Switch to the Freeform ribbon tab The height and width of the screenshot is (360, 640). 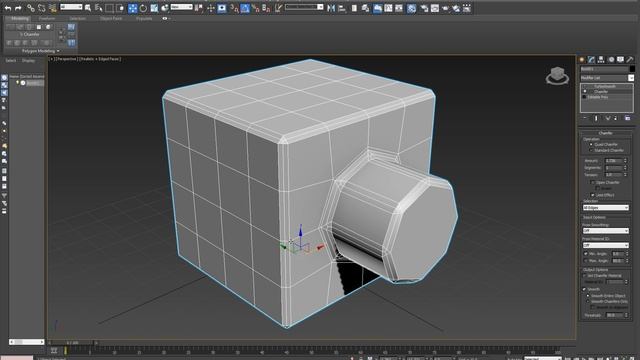[47, 18]
